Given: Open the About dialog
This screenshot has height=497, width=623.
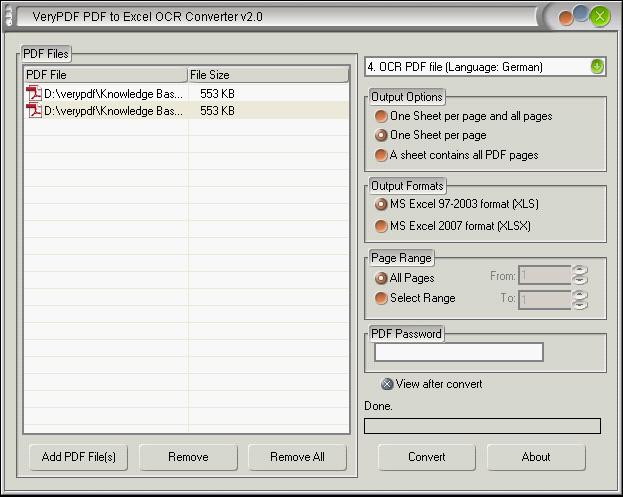Looking at the screenshot, I should pos(536,457).
